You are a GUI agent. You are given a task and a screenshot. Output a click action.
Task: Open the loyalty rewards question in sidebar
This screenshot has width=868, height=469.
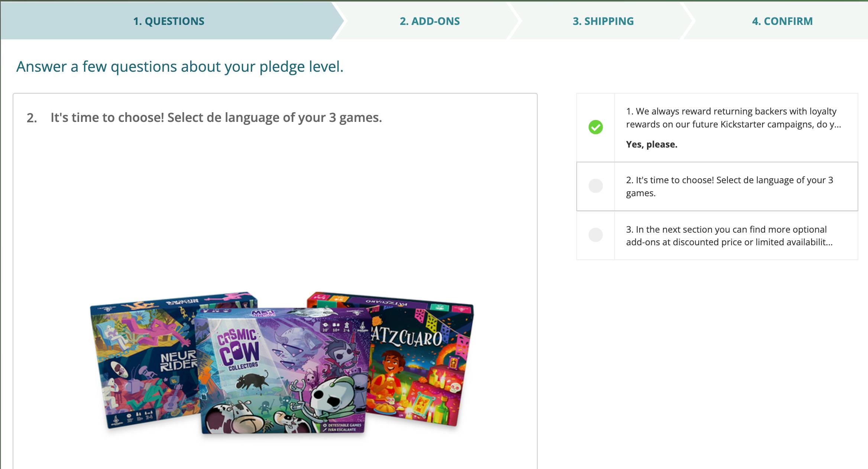[x=733, y=118]
